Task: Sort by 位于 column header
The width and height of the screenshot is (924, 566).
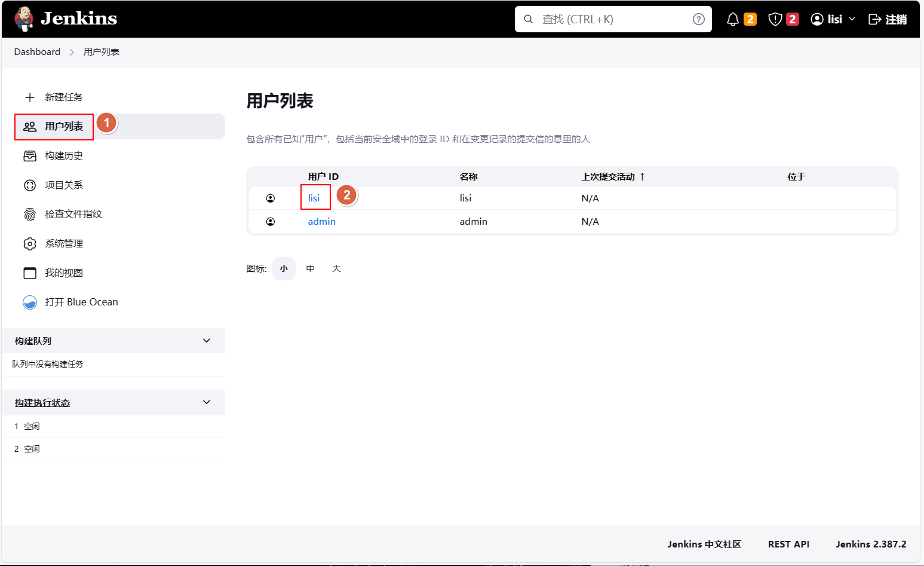Action: click(x=797, y=177)
